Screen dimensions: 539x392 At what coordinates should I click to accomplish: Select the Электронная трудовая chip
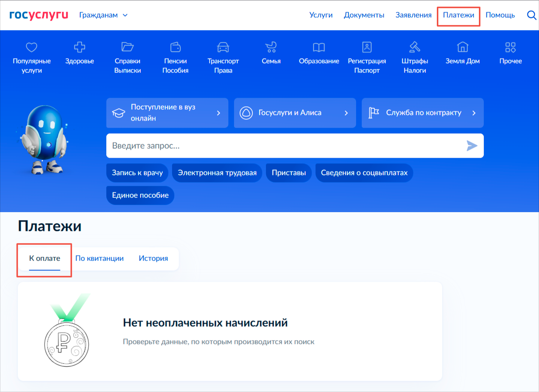click(217, 173)
